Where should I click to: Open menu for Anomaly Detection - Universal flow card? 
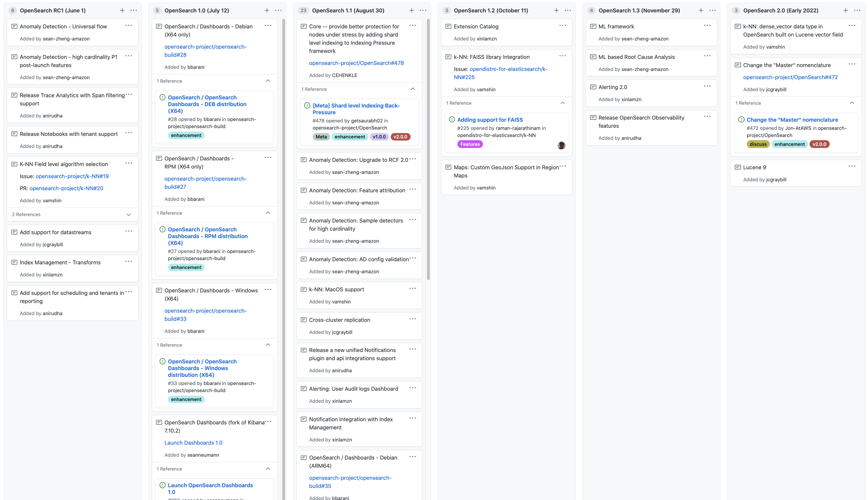(129, 26)
